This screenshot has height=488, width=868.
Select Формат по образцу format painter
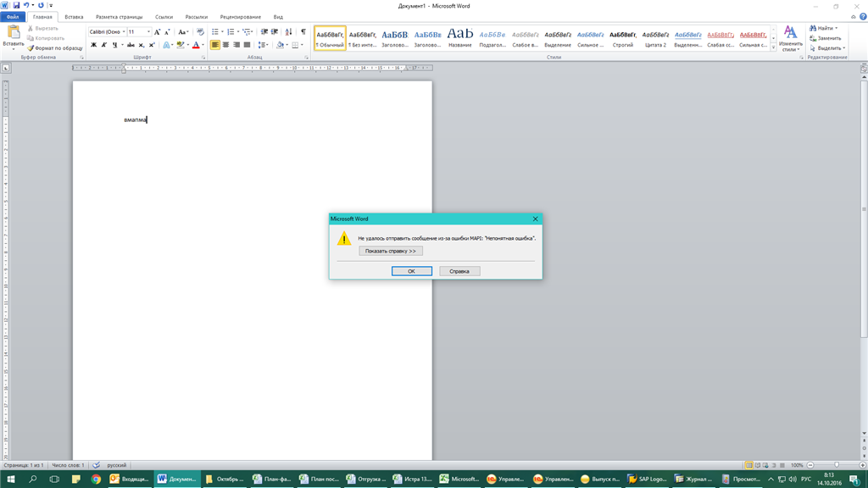click(55, 48)
